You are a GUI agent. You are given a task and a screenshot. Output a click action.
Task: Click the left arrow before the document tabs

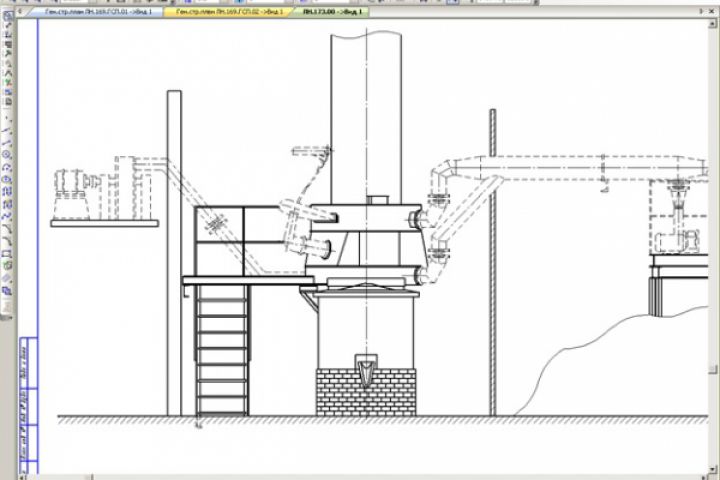(x=20, y=11)
